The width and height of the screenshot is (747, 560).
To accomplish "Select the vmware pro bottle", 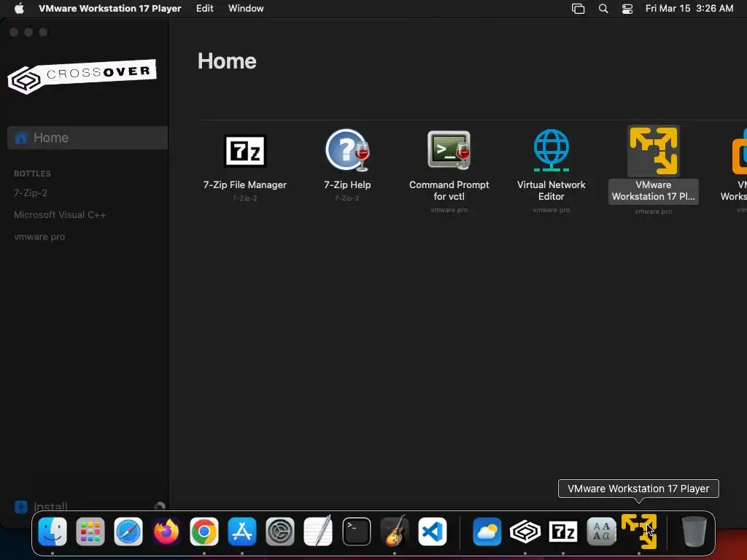I will (x=39, y=237).
